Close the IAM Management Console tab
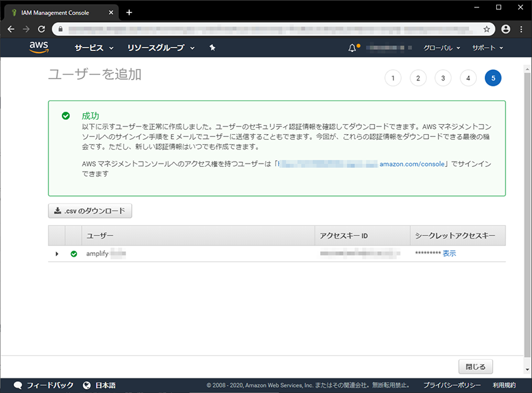 pos(111,13)
